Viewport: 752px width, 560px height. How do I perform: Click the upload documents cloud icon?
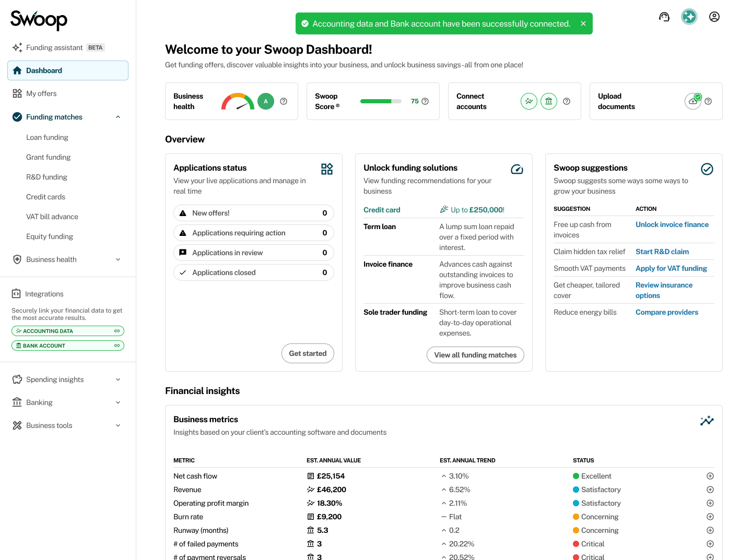[693, 101]
